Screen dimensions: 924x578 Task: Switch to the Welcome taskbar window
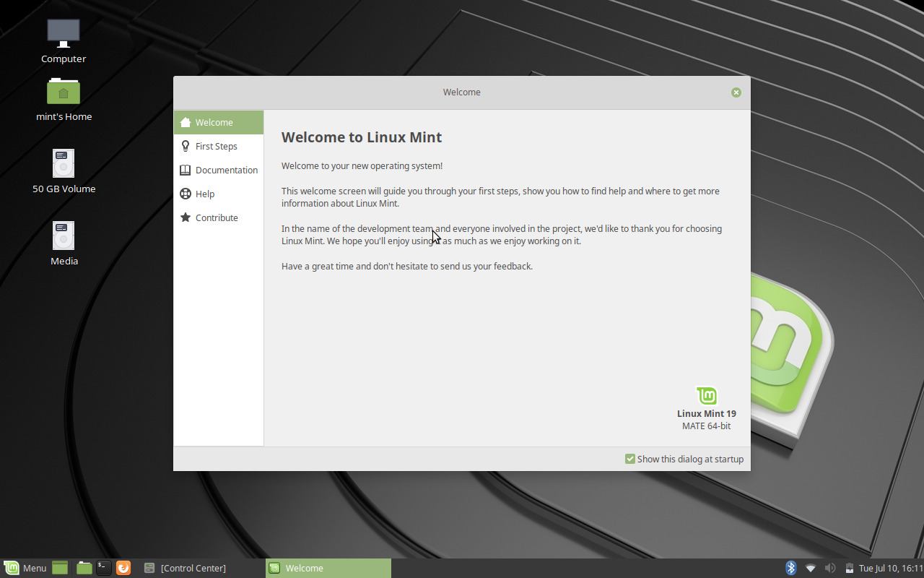tap(328, 568)
